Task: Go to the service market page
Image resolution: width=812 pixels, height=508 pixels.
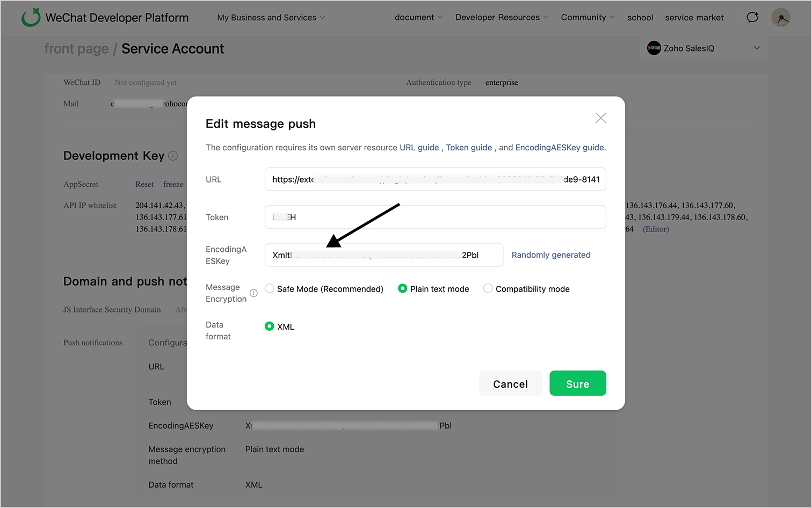Action: (694, 18)
